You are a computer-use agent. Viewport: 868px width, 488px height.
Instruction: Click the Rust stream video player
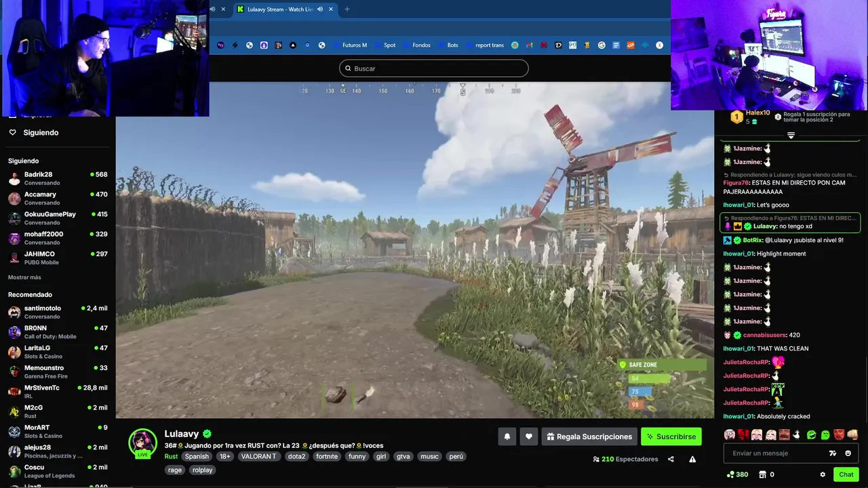[x=414, y=251]
